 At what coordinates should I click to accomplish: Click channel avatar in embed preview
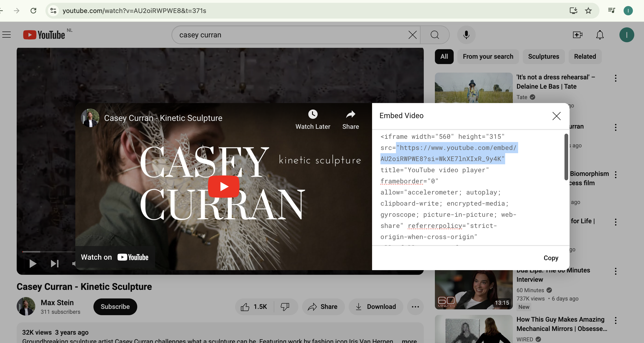tap(90, 118)
